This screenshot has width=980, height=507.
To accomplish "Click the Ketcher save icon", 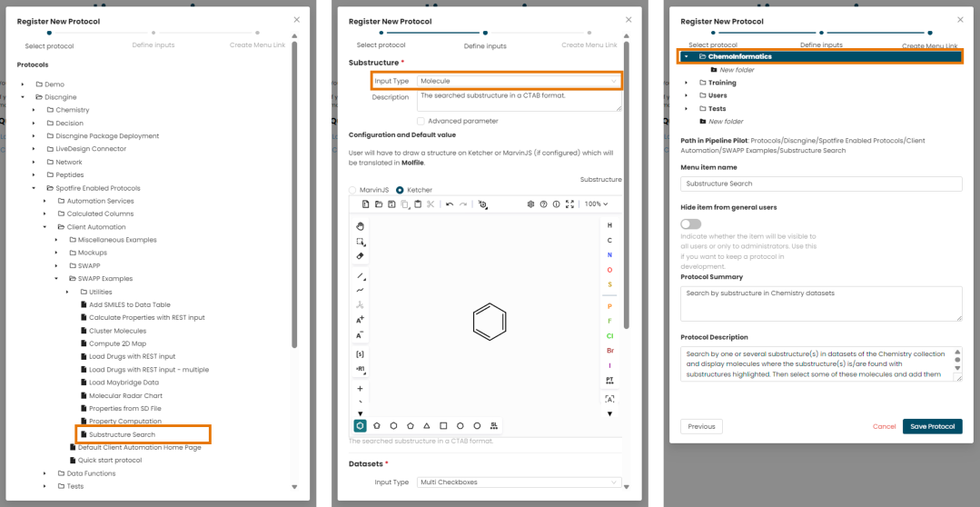I will tap(391, 204).
